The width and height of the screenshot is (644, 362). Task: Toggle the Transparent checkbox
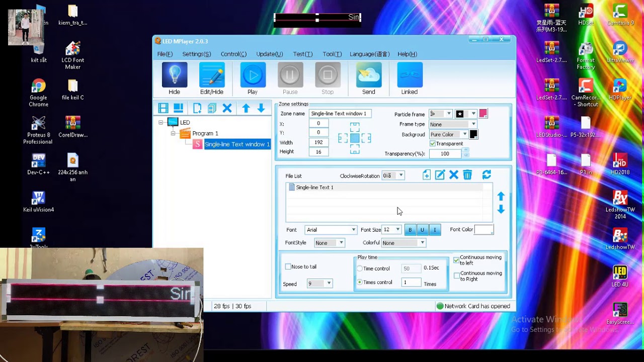[x=433, y=144]
